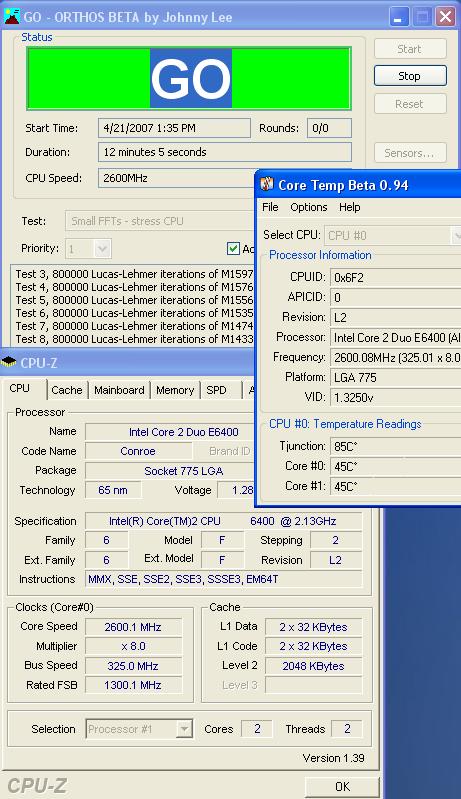Click the Multiplier value x 8.0

[x=133, y=647]
